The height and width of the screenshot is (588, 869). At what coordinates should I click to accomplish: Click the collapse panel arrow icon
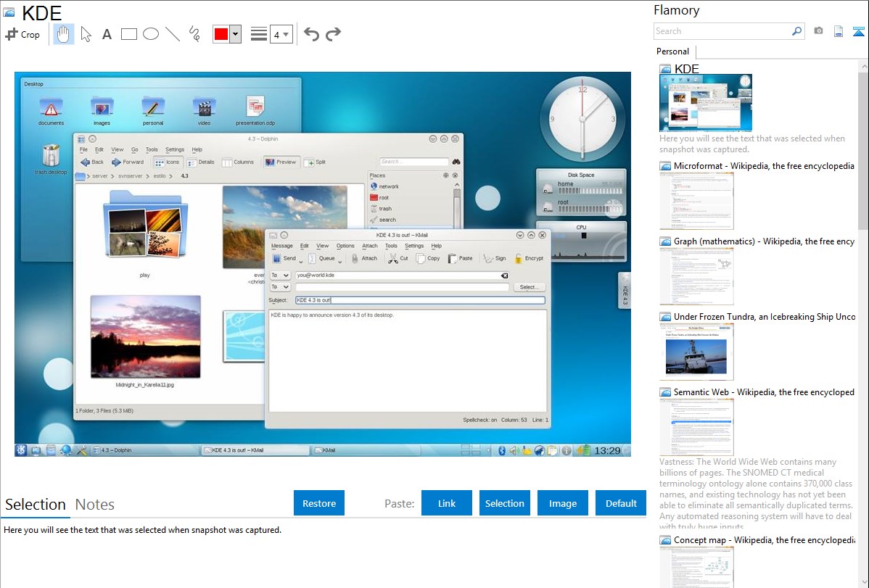(x=858, y=31)
